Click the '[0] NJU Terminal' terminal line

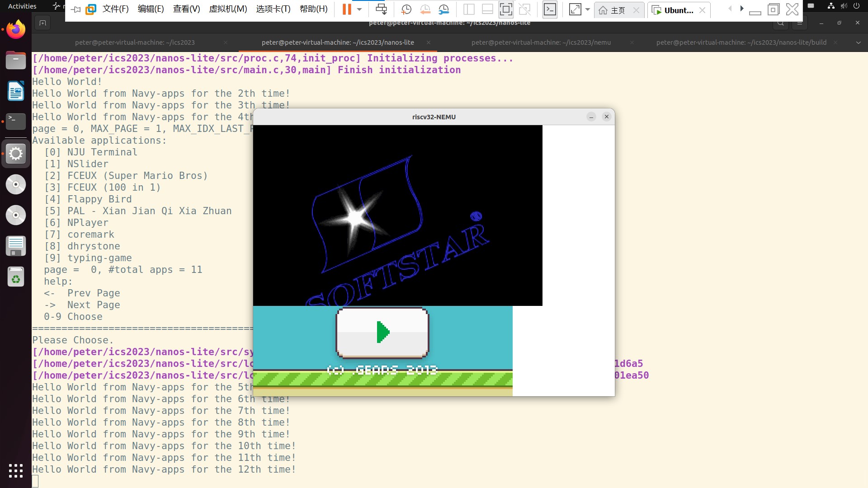[90, 152]
